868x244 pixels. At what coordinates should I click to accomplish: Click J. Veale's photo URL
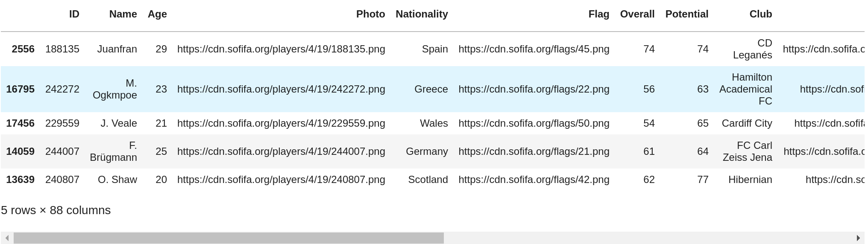tap(281, 123)
